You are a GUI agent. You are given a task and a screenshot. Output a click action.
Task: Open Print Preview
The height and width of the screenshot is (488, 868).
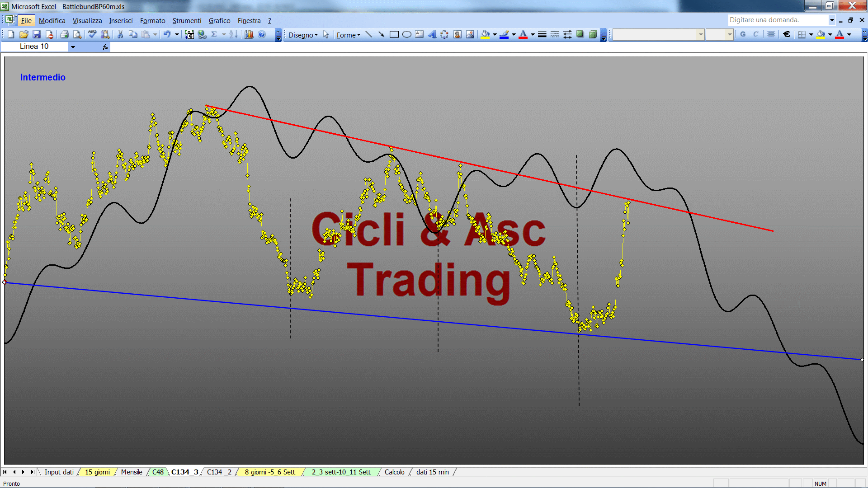77,34
